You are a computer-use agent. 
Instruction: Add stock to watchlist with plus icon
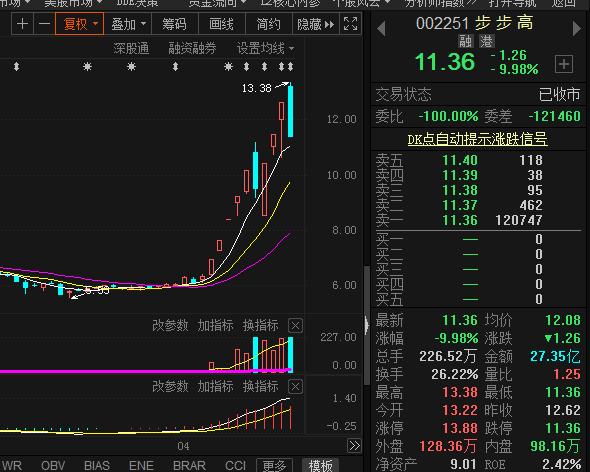564,64
